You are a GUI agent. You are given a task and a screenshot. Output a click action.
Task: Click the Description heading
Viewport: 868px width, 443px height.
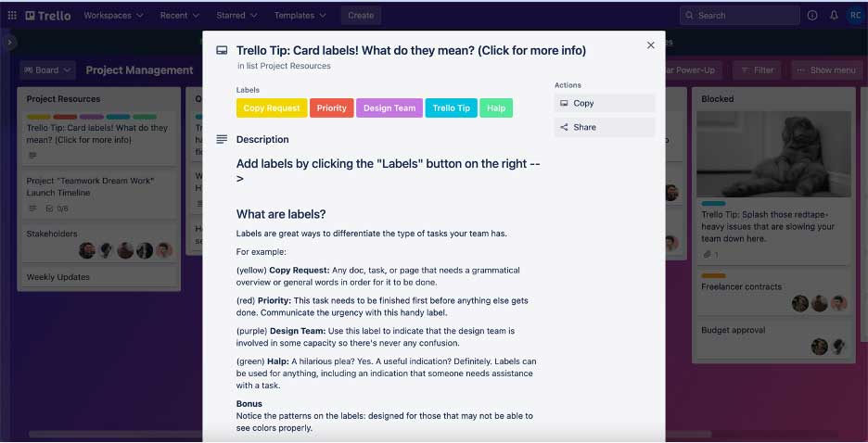[262, 139]
